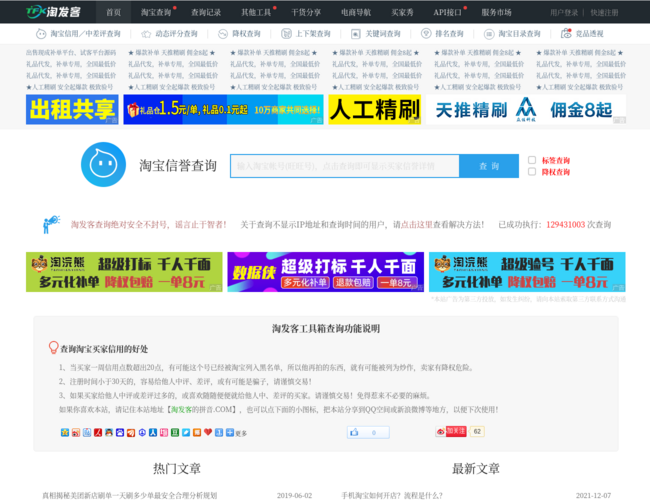650x500 pixels.
Task: Open the 人工精刷 yellow banner
Action: pos(375,109)
